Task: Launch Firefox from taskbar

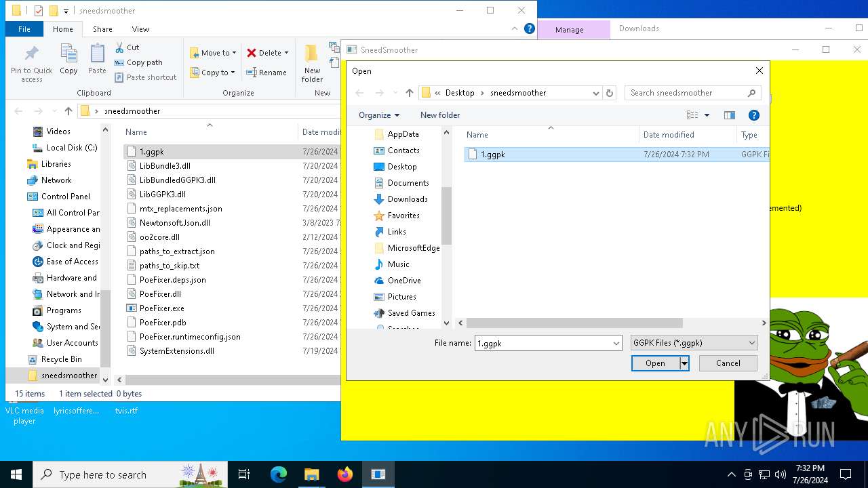Action: click(344, 474)
